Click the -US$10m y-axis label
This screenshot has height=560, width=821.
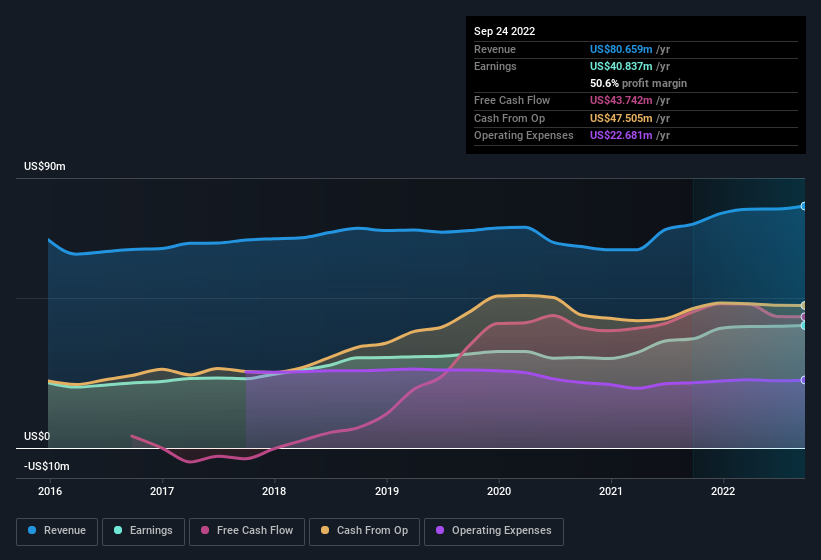click(x=47, y=466)
